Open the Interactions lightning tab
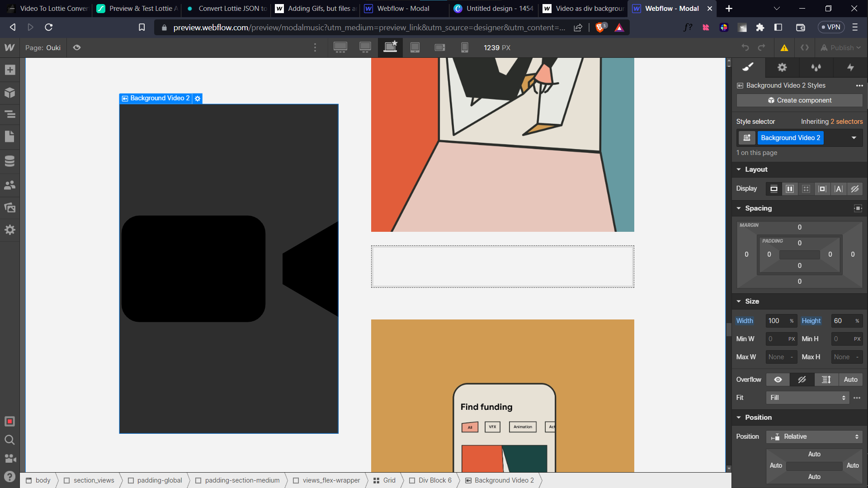The image size is (868, 488). [x=850, y=67]
